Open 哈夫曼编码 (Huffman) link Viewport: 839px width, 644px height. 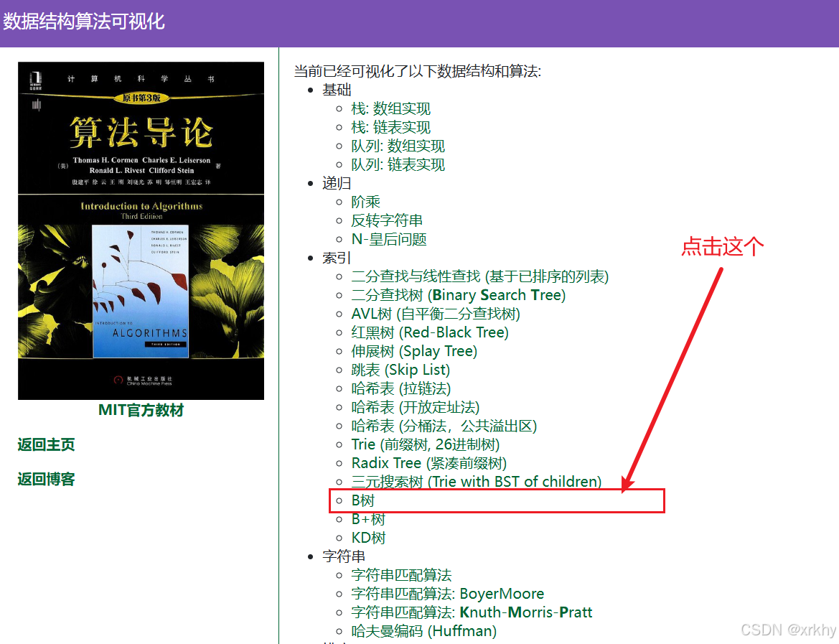click(x=423, y=631)
